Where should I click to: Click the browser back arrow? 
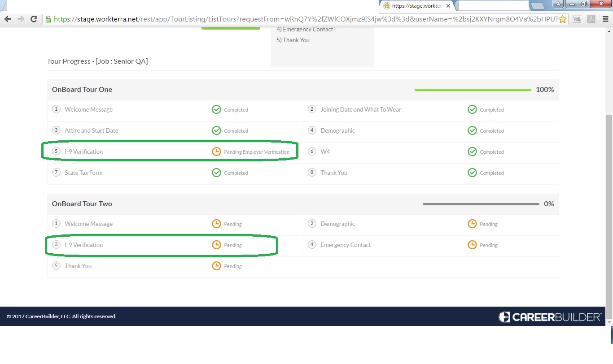(x=8, y=19)
